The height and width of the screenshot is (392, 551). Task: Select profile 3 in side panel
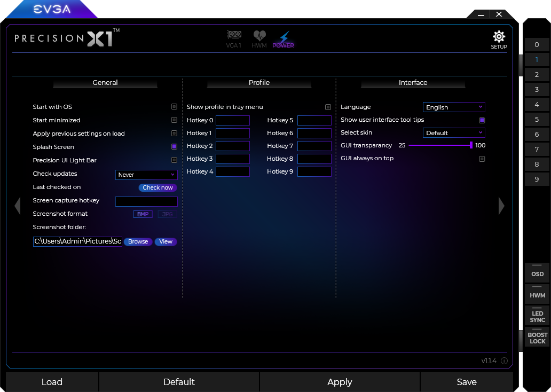(537, 90)
